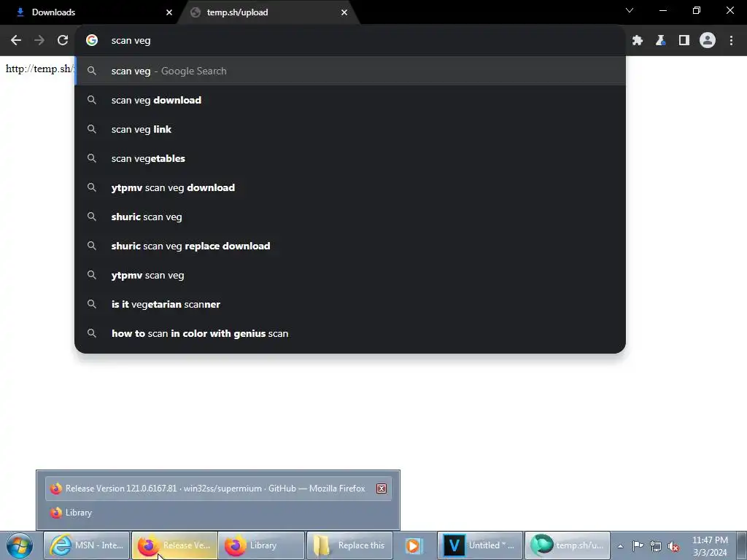Open the Firefox 'Library' window preview
Screen dimensions: 747x560
[x=218, y=513]
